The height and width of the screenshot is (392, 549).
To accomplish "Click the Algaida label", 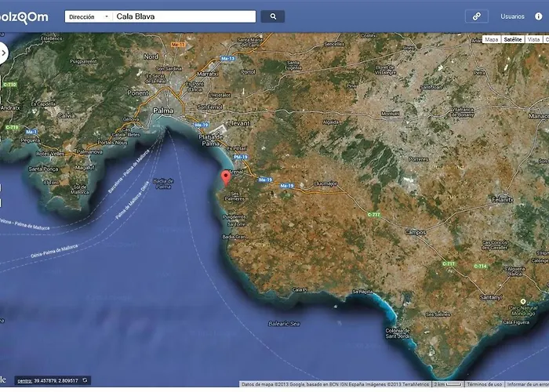I will click(330, 122).
